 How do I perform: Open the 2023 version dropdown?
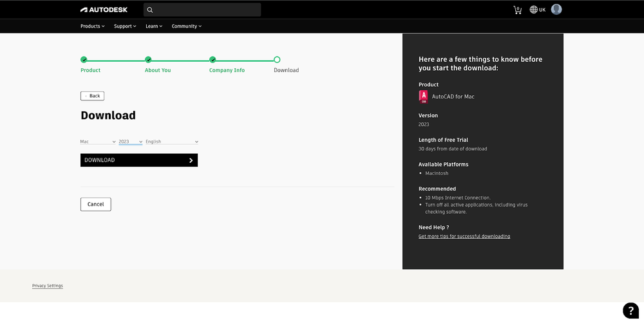(x=131, y=142)
